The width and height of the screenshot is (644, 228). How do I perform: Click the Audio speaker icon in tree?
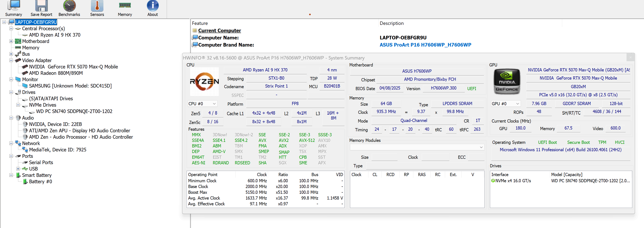click(x=18, y=118)
